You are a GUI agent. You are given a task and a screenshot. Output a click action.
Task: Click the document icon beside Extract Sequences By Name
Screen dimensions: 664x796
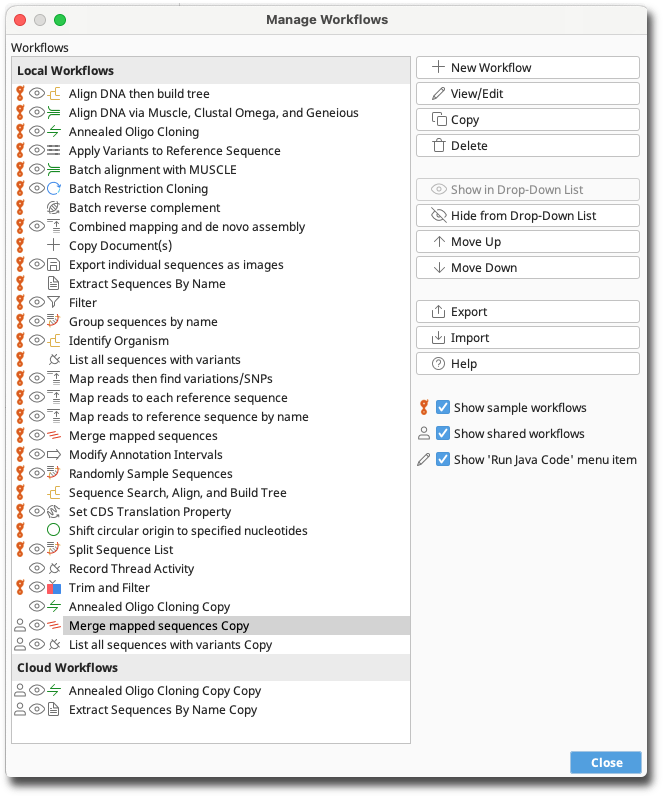54,283
